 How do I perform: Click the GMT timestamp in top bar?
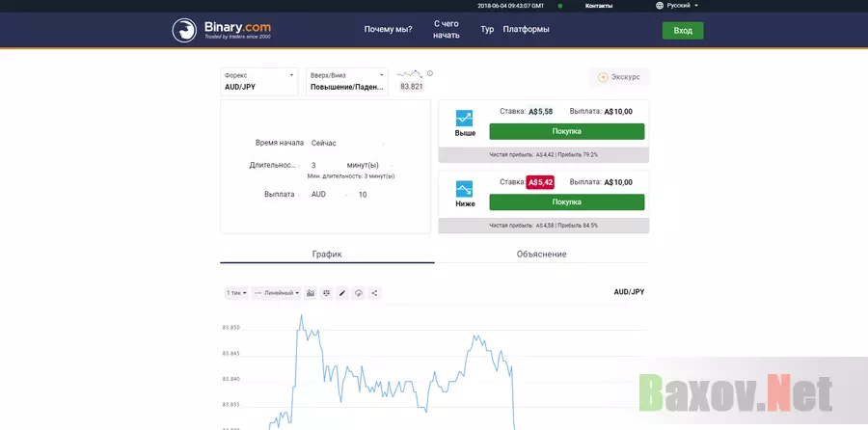point(510,6)
